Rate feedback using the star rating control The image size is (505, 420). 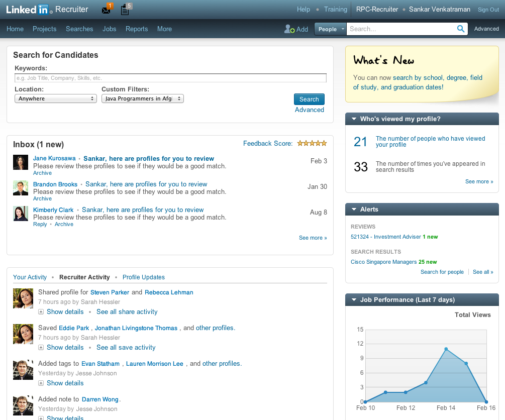click(x=312, y=143)
